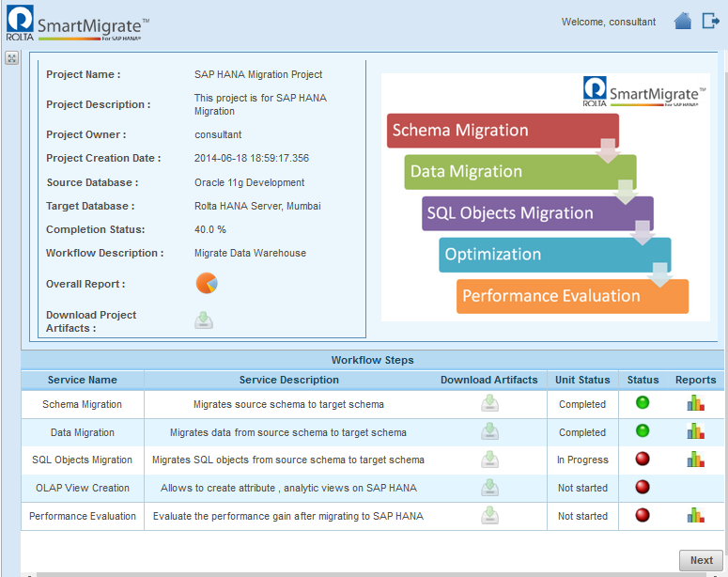This screenshot has width=728, height=577.
Task: Open the Data Migration report chart
Action: point(695,432)
